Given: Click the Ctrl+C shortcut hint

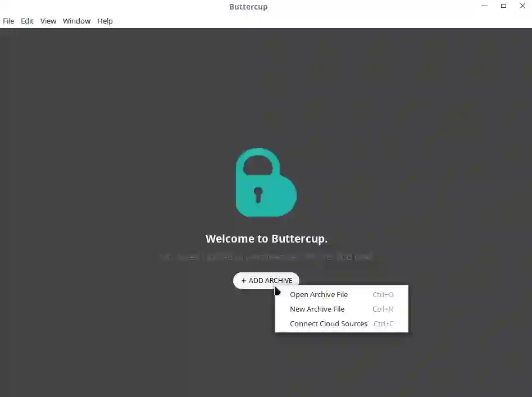Looking at the screenshot, I should 383,324.
